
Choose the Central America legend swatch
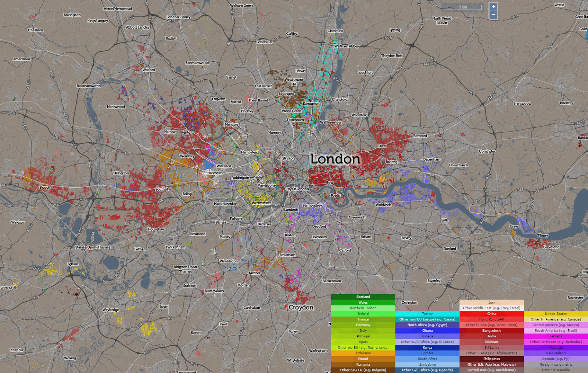(x=556, y=325)
